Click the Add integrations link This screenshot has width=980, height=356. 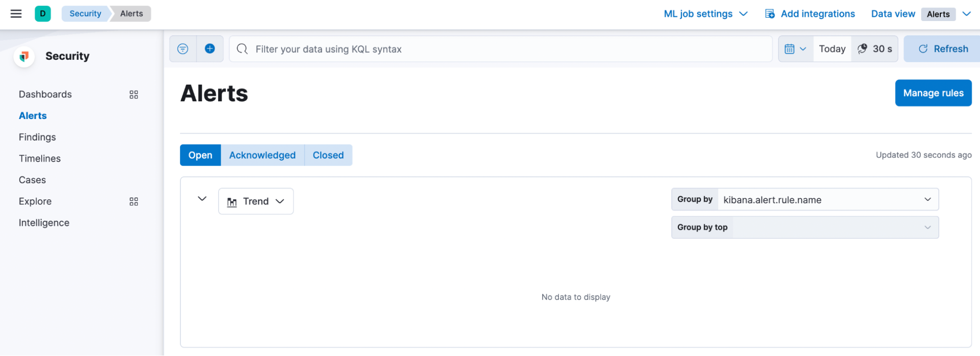tap(818, 14)
